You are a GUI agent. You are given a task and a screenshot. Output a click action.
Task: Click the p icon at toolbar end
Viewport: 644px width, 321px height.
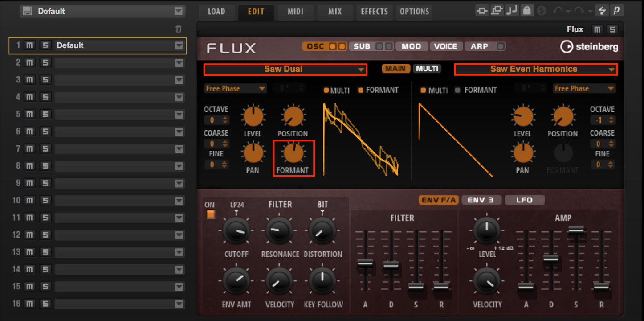click(616, 11)
